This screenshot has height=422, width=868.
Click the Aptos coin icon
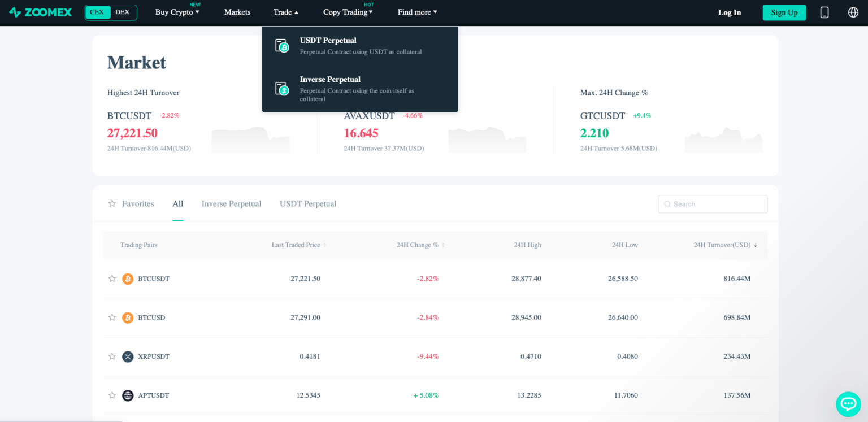click(128, 395)
